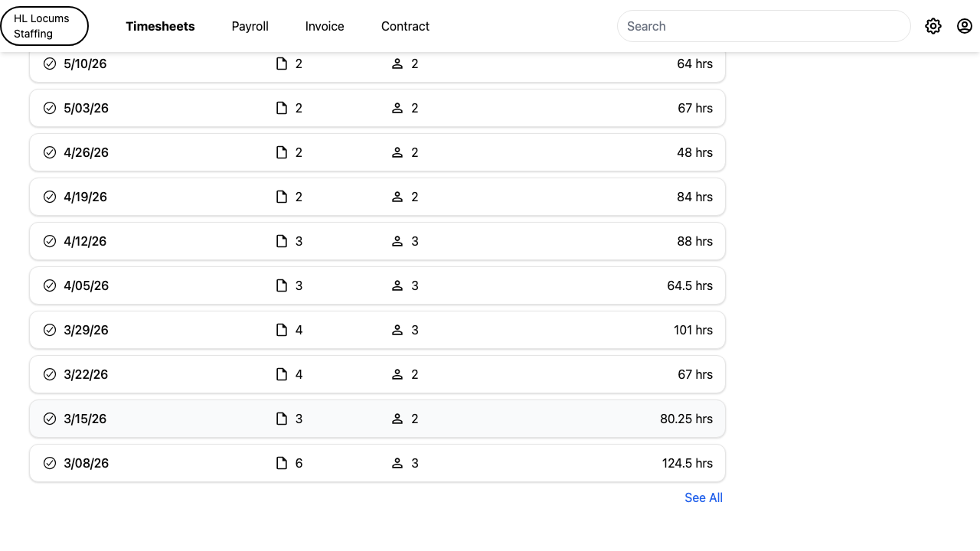980x551 pixels.
Task: Select the 3/22/26 date text
Action: pyautogui.click(x=87, y=374)
